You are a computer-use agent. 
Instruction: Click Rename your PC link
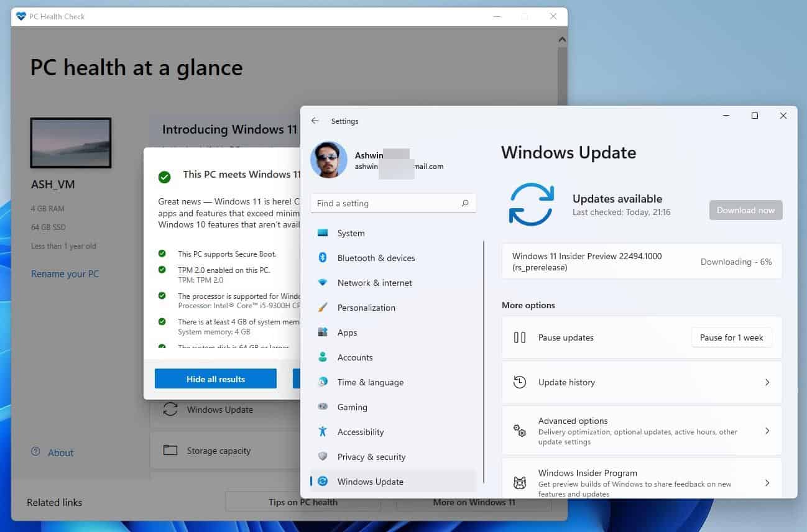point(65,274)
